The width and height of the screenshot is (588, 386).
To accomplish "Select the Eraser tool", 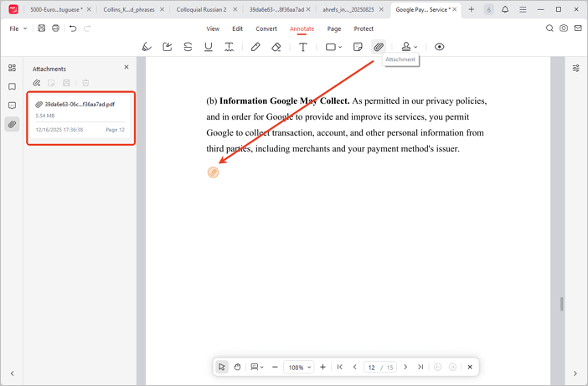I will [x=276, y=47].
